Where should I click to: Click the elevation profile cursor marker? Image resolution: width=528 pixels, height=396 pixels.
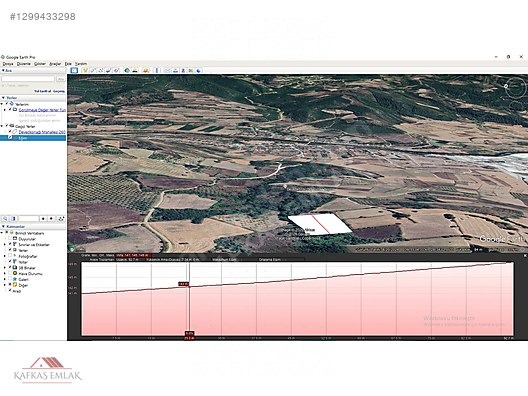(189, 287)
